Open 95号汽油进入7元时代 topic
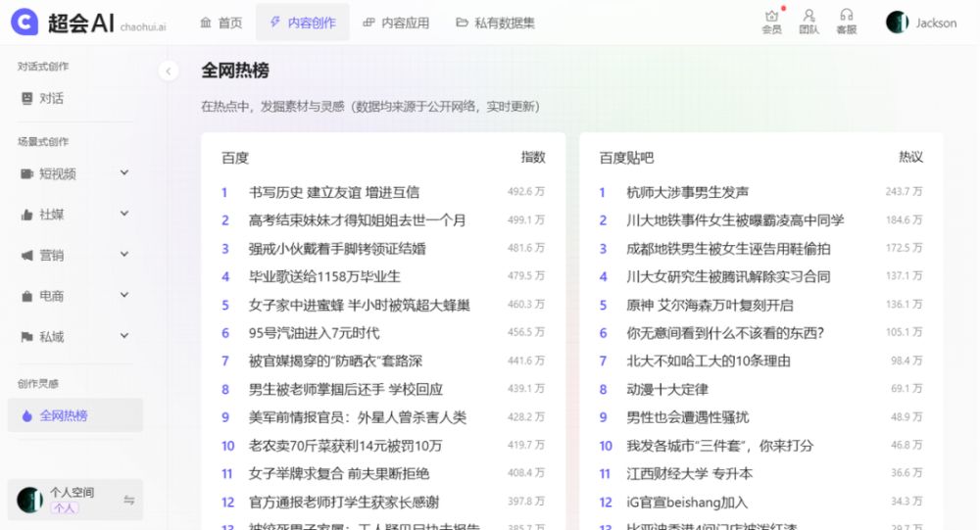 [314, 333]
